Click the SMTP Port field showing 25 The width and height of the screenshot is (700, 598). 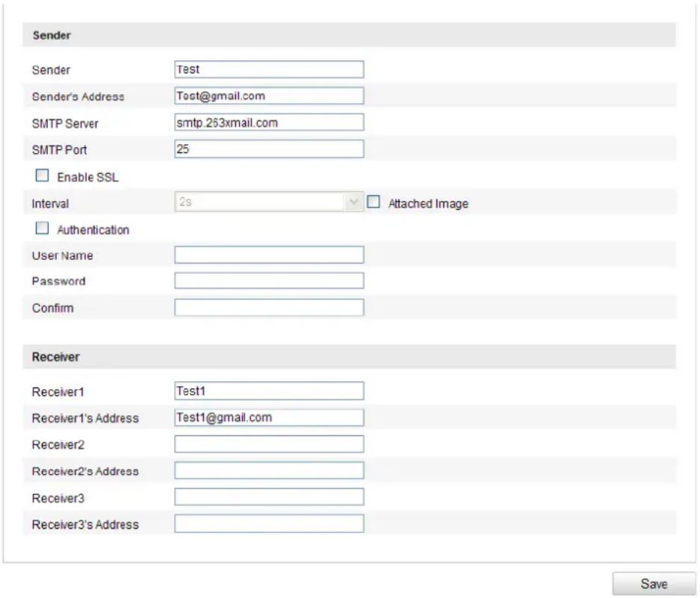[269, 149]
